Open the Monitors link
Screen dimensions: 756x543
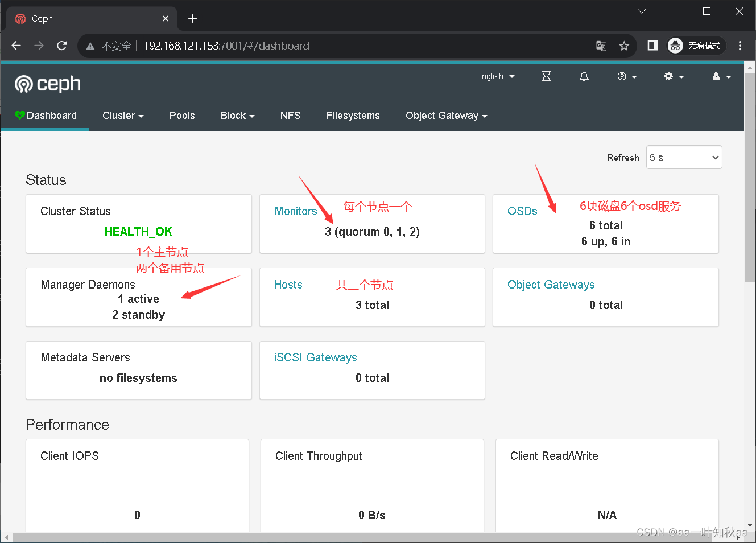click(x=296, y=211)
